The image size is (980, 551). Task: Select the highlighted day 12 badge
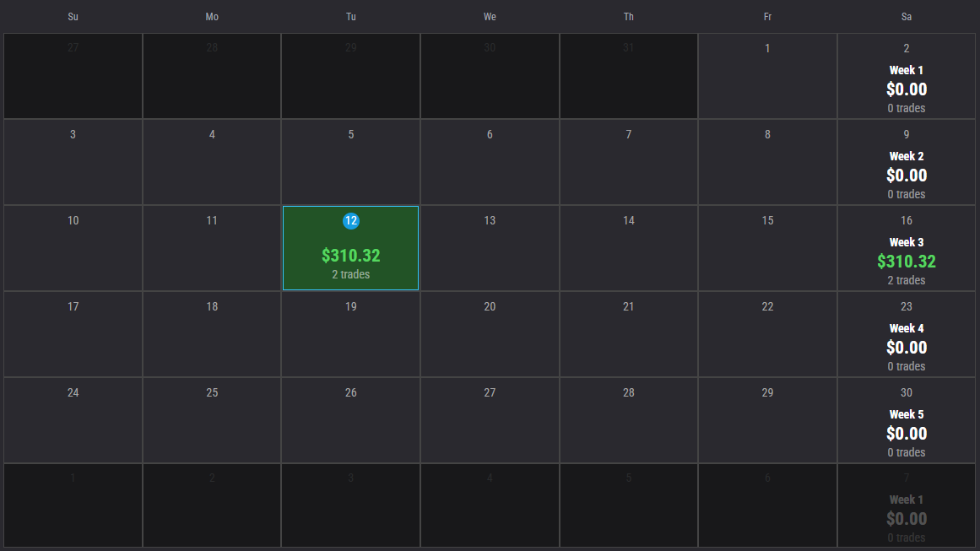[x=350, y=221]
